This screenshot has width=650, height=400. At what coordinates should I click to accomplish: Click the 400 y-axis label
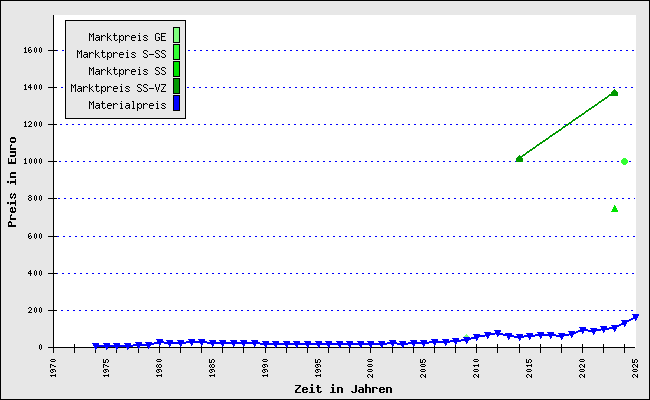coord(36,273)
